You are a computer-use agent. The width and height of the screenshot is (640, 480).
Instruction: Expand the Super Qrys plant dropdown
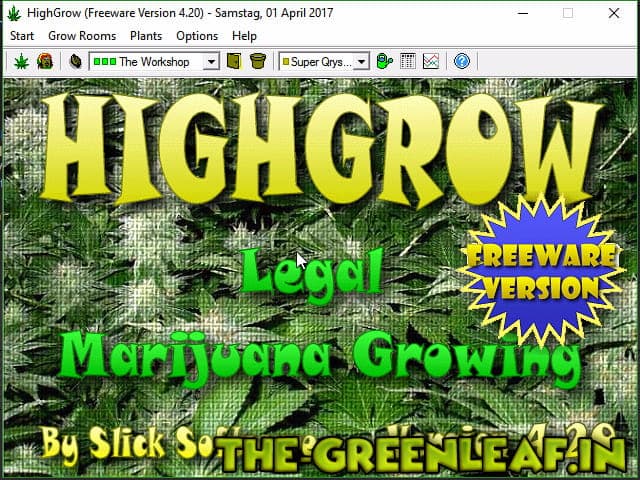point(362,62)
